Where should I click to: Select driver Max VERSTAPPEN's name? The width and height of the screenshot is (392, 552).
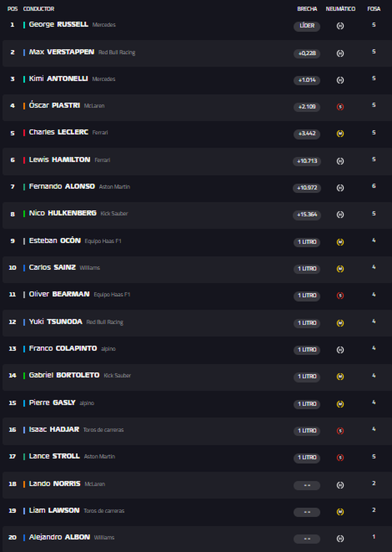62,52
